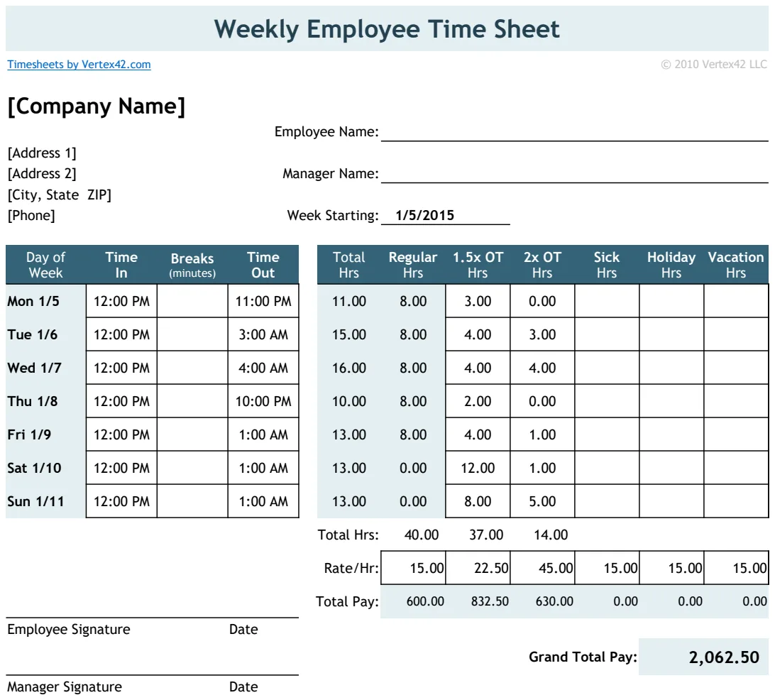Screen dimensions: 775x700
Task: Click the 11:00 PM Time Out cell
Action: (263, 301)
